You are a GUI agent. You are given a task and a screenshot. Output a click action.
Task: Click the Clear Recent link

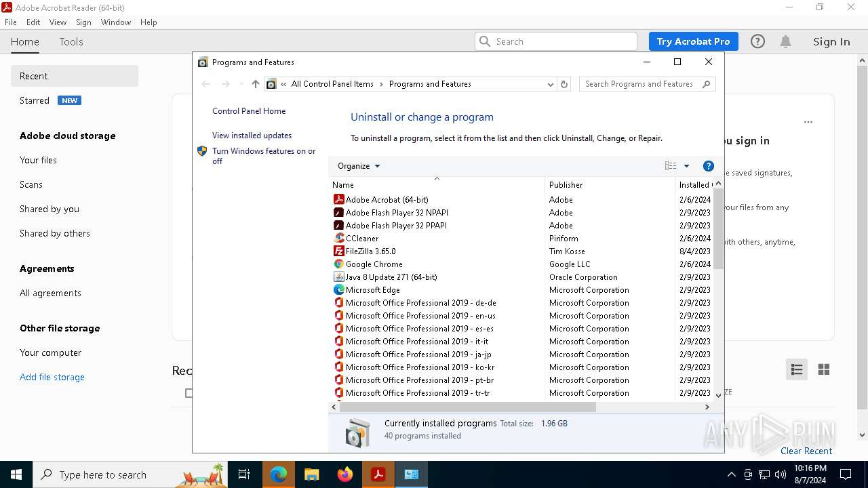(x=806, y=451)
